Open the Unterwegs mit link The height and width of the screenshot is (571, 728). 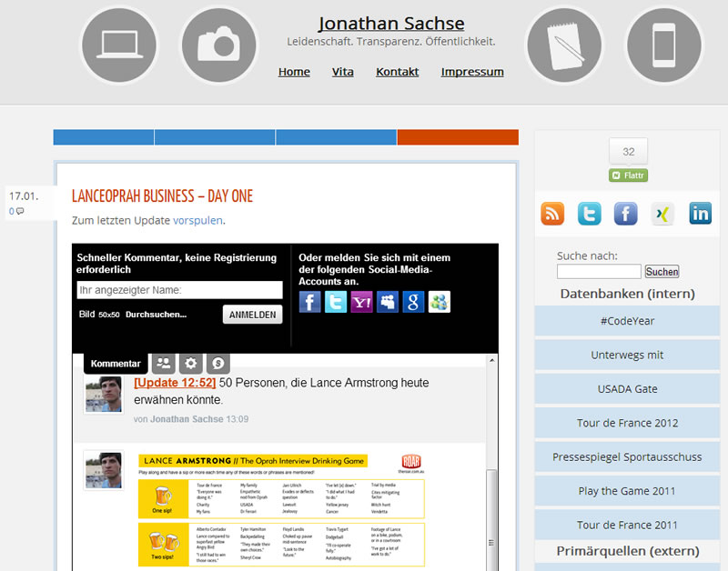[627, 355]
